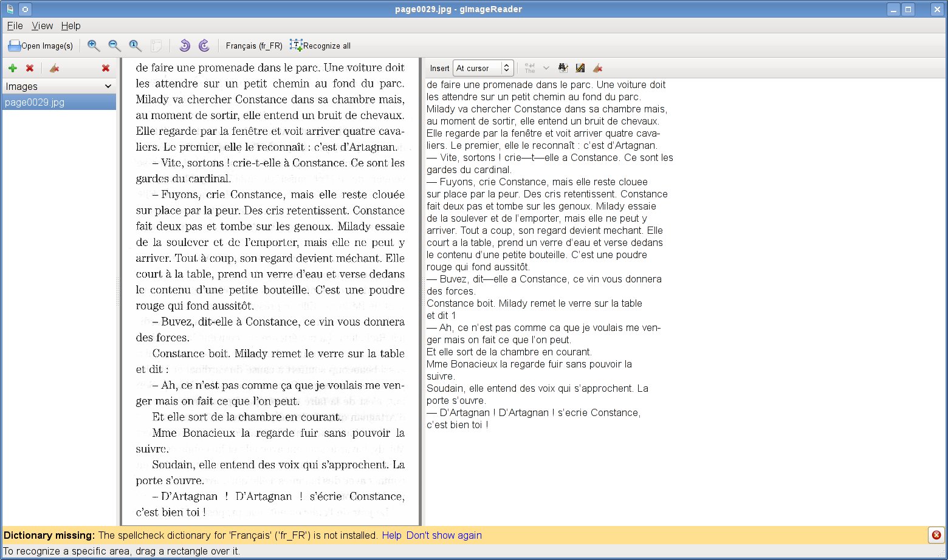Click the Help link in the dictionary warning

tap(391, 535)
